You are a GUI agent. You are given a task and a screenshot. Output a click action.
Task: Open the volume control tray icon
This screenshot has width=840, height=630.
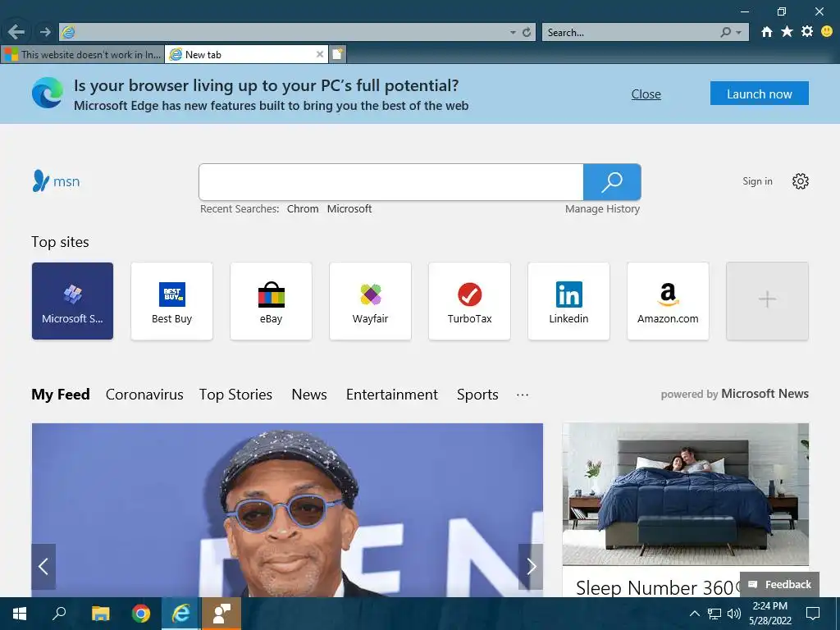point(733,614)
